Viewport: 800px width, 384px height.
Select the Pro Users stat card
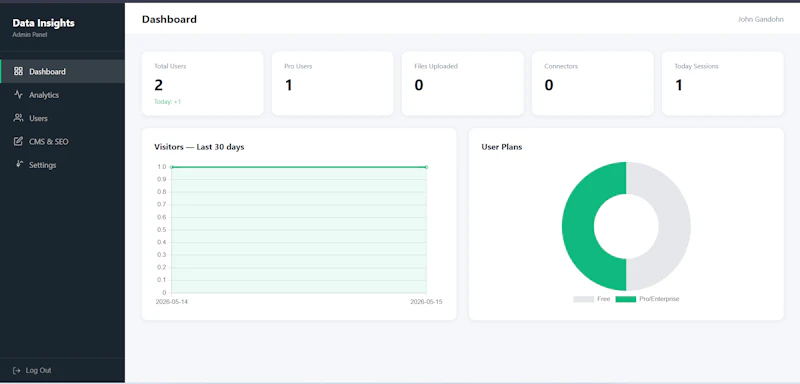(333, 83)
